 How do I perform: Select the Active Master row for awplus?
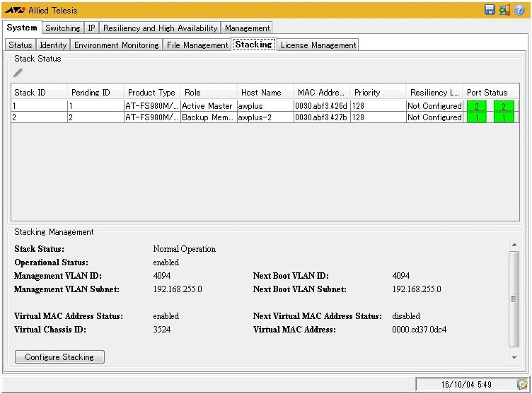pyautogui.click(x=207, y=106)
